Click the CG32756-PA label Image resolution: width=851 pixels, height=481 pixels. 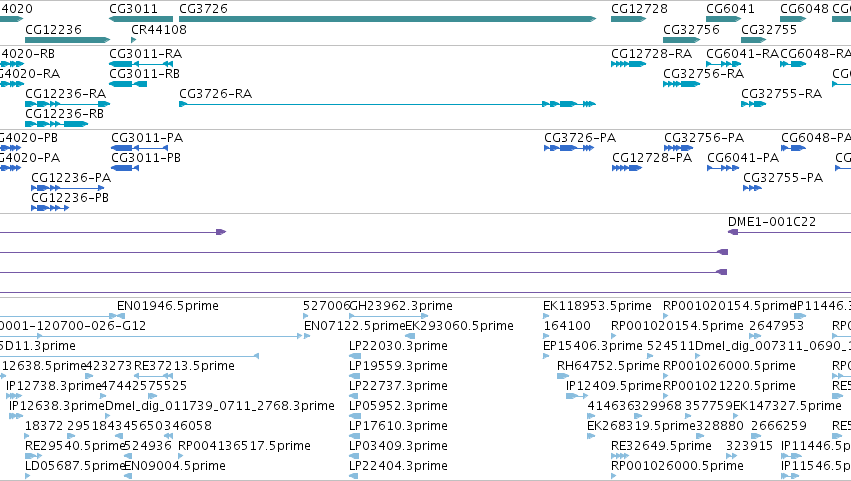point(704,138)
